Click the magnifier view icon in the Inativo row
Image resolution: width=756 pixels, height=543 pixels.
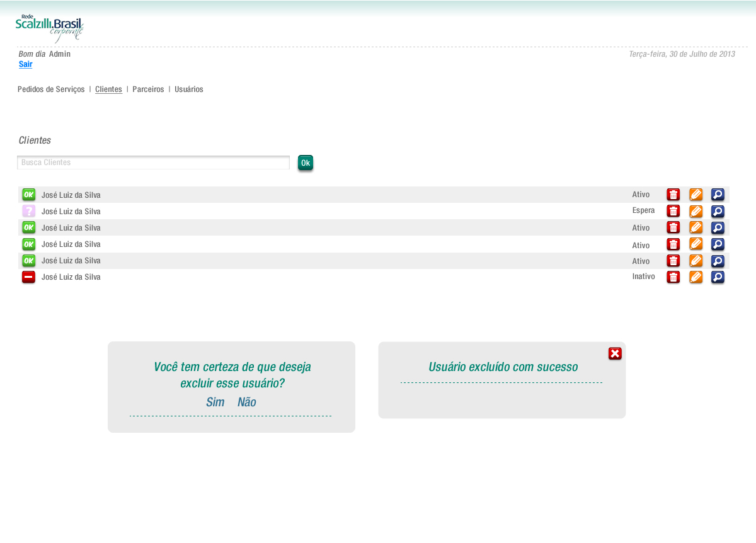[718, 277]
